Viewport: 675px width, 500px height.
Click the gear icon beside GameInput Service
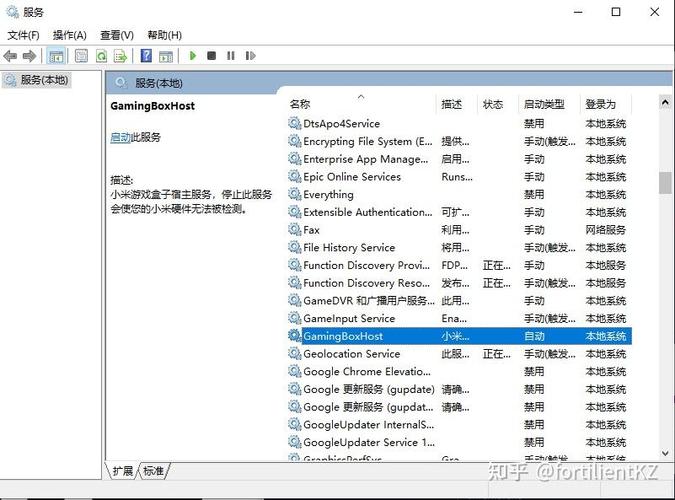(x=294, y=318)
